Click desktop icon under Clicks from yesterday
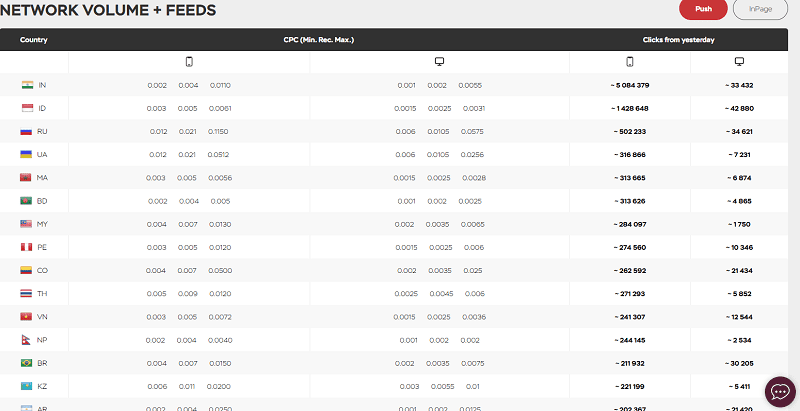Image resolution: width=800 pixels, height=411 pixels. (x=739, y=62)
